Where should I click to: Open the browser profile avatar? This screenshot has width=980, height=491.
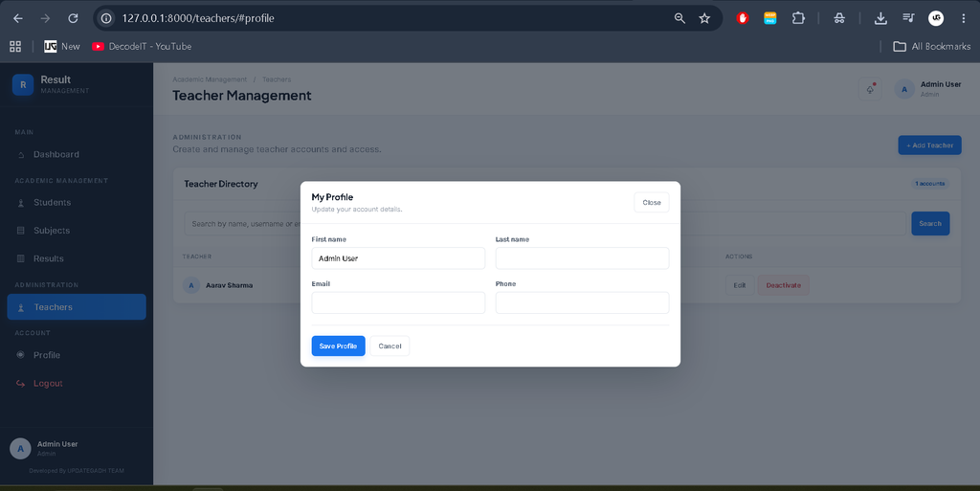(x=936, y=18)
